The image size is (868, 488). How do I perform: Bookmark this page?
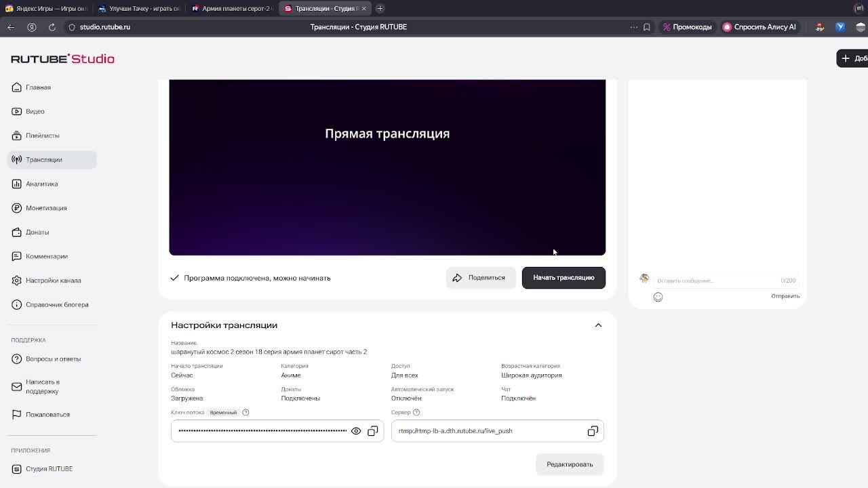(647, 27)
